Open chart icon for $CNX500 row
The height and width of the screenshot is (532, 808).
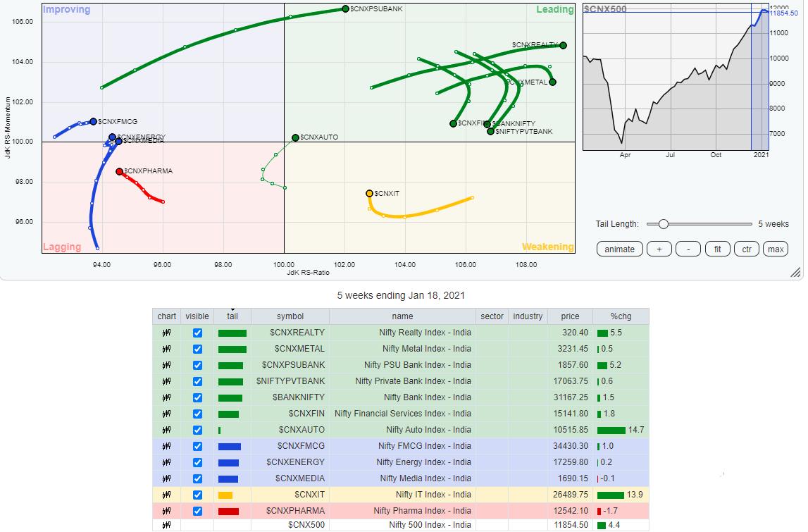(166, 525)
